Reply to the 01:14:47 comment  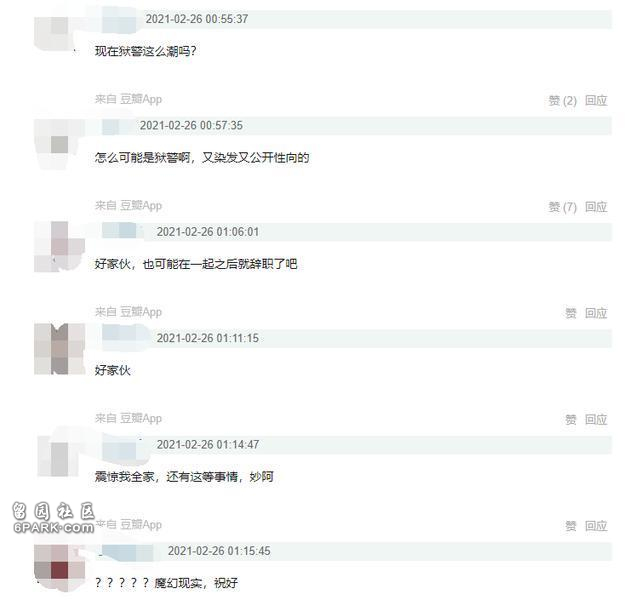596,526
